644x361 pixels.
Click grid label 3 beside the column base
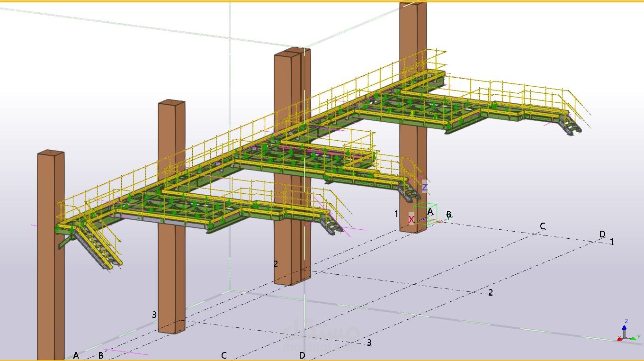coord(154,314)
